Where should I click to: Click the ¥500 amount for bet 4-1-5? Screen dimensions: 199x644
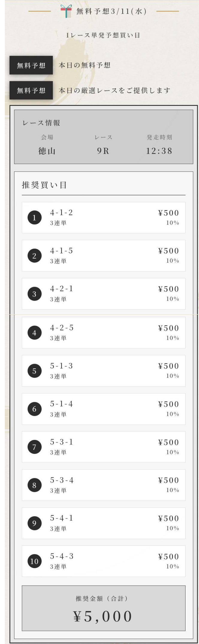pos(168,251)
